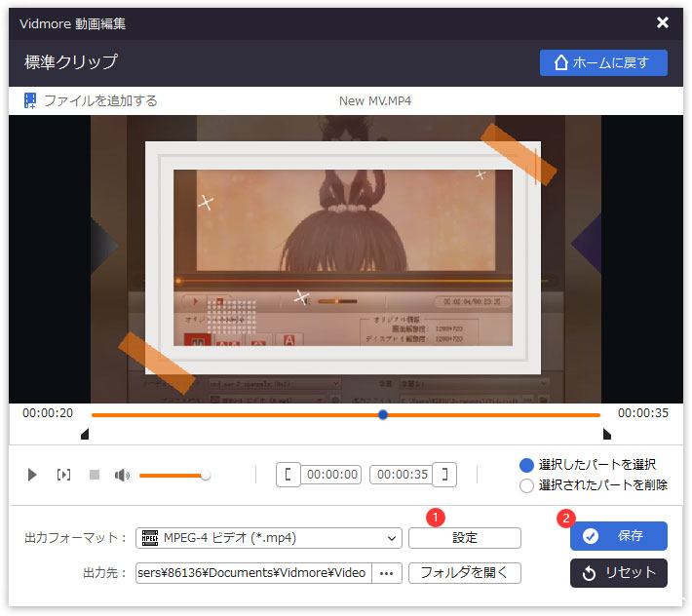Click the 00:00:20 current time label
Screen dimensions: 692x616
point(48,413)
